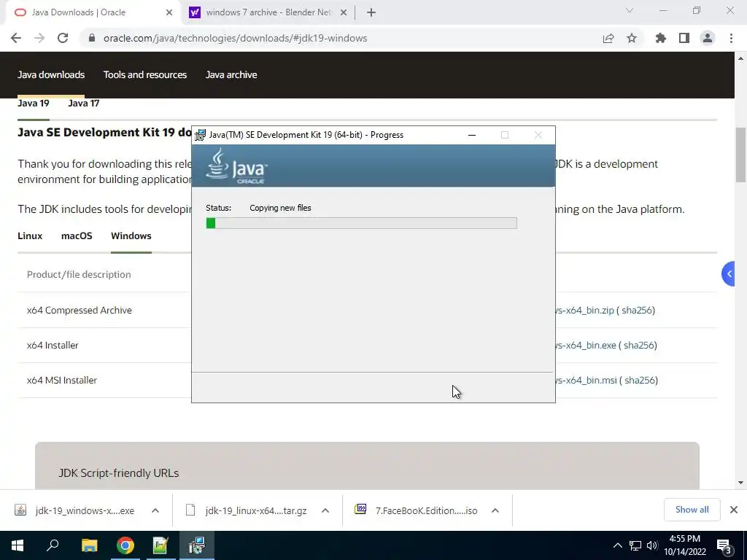Expand options for jdk-19_linux tar.gz download

coord(325,510)
